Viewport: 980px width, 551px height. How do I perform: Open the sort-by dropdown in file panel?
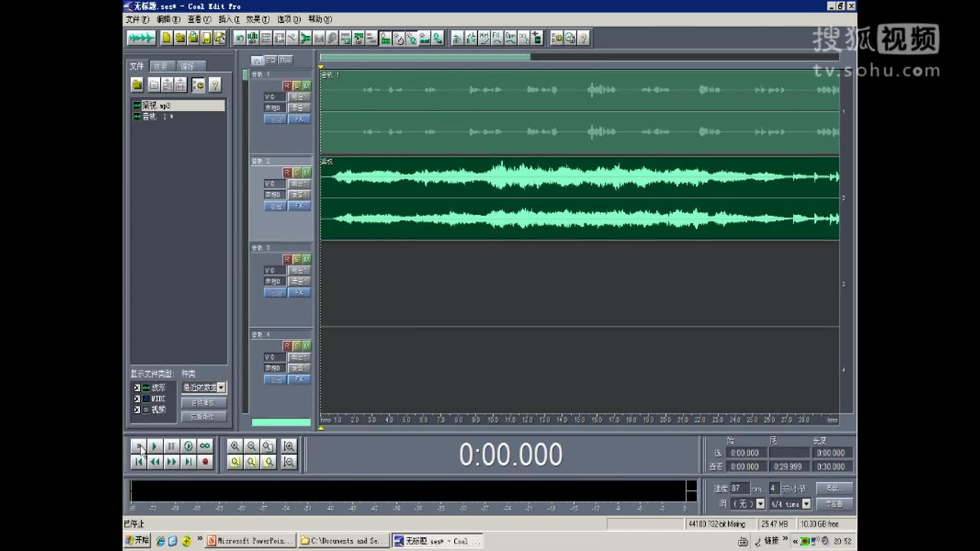point(221,388)
